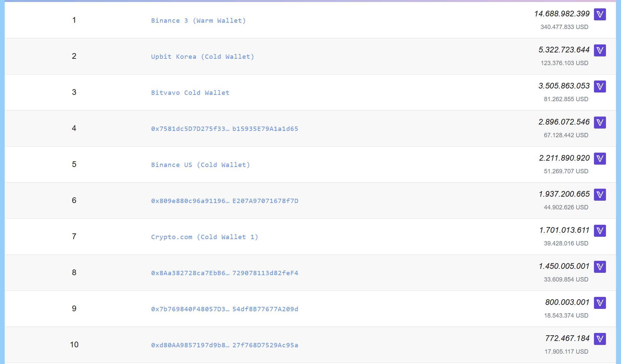Select balance value 2.211.890.920
The image size is (621, 364).
click(x=565, y=158)
